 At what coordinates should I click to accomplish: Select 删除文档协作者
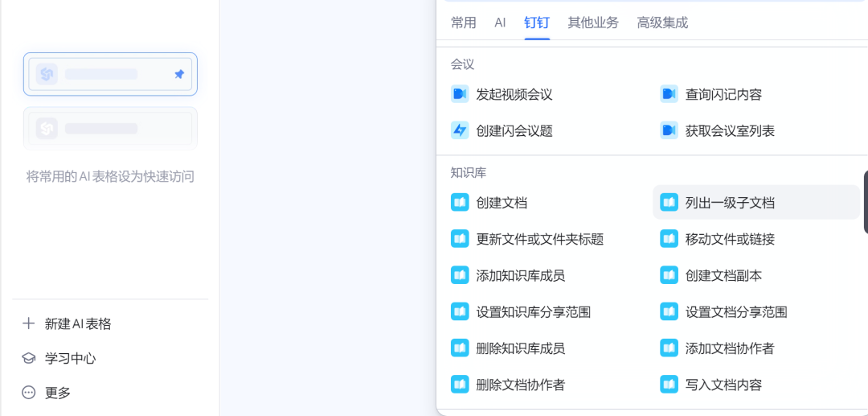520,385
